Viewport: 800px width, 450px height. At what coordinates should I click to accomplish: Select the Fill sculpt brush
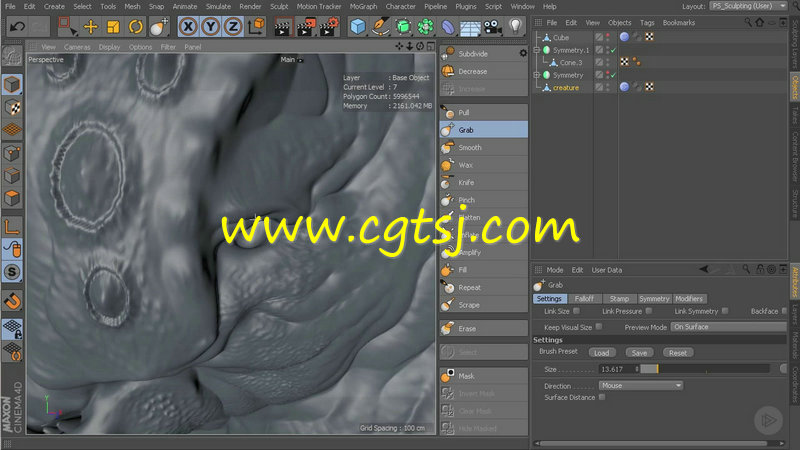484,270
